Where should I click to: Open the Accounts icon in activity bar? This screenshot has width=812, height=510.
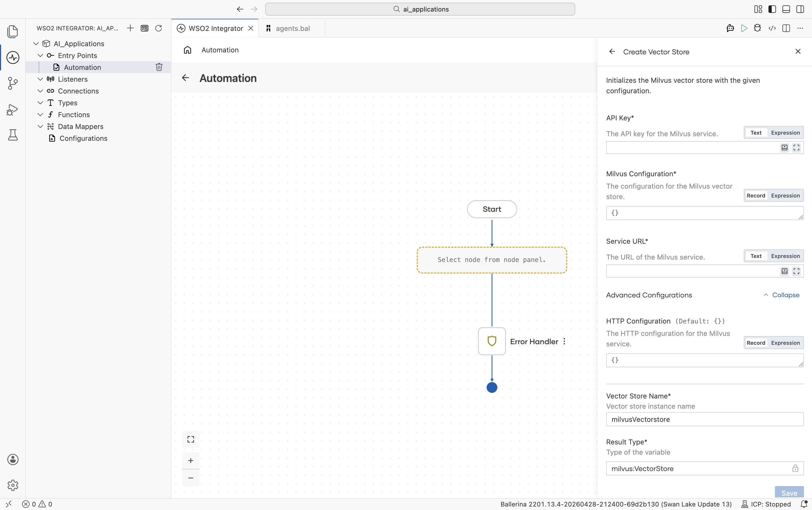click(13, 459)
